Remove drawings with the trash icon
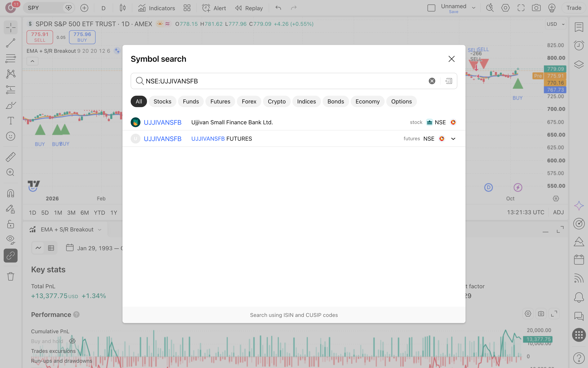588x368 pixels. coord(11,276)
